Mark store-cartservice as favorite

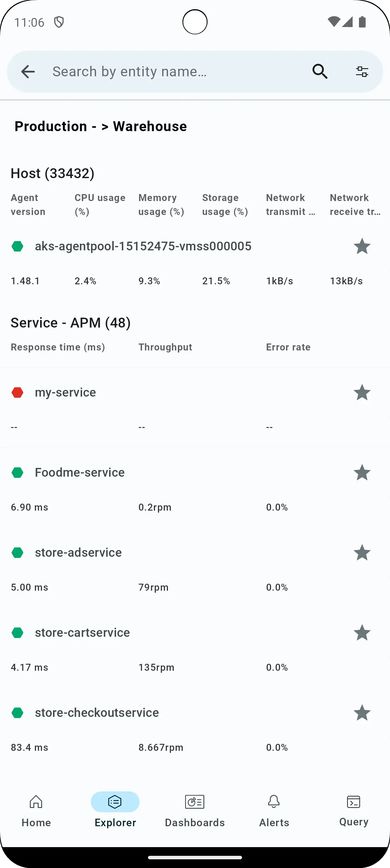click(362, 632)
